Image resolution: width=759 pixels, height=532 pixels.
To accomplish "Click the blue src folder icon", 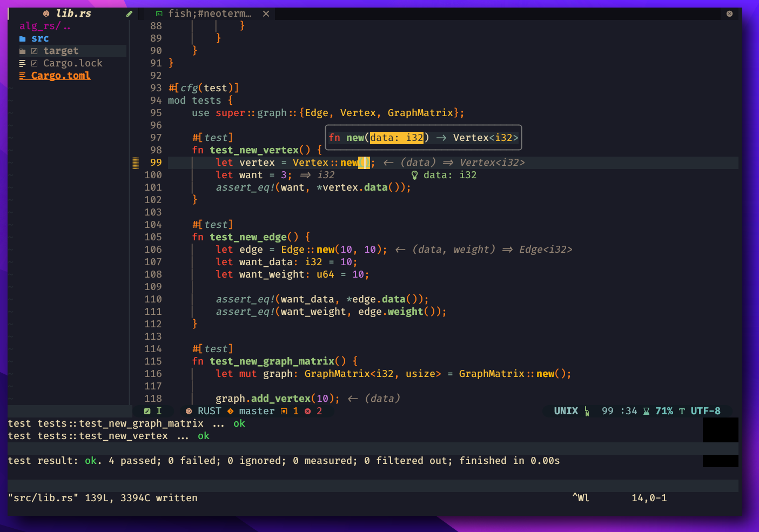I will [x=23, y=39].
